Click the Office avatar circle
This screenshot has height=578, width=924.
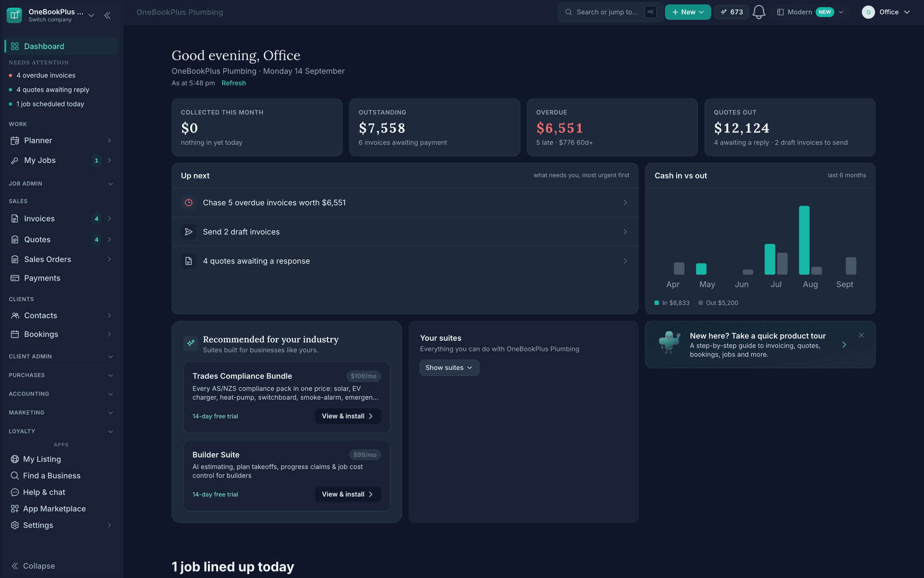click(x=868, y=12)
